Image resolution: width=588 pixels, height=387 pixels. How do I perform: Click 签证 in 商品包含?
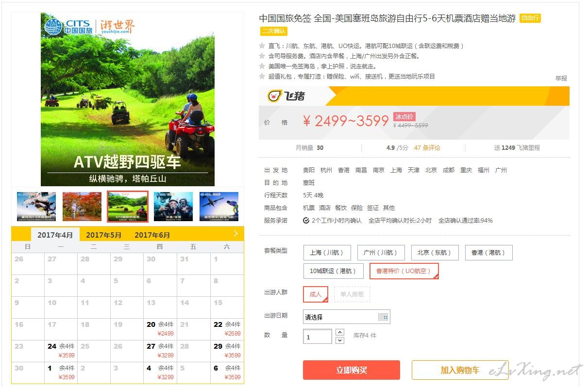point(373,208)
